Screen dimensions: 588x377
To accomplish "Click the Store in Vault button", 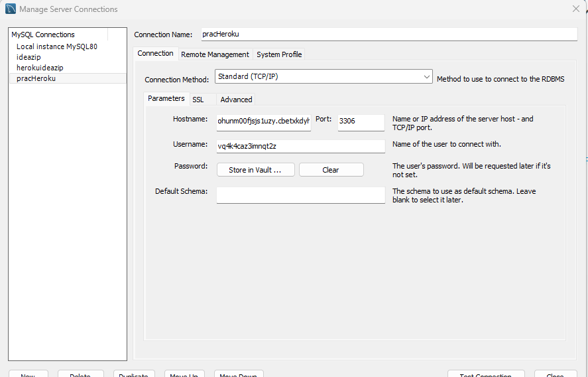I will pyautogui.click(x=256, y=170).
